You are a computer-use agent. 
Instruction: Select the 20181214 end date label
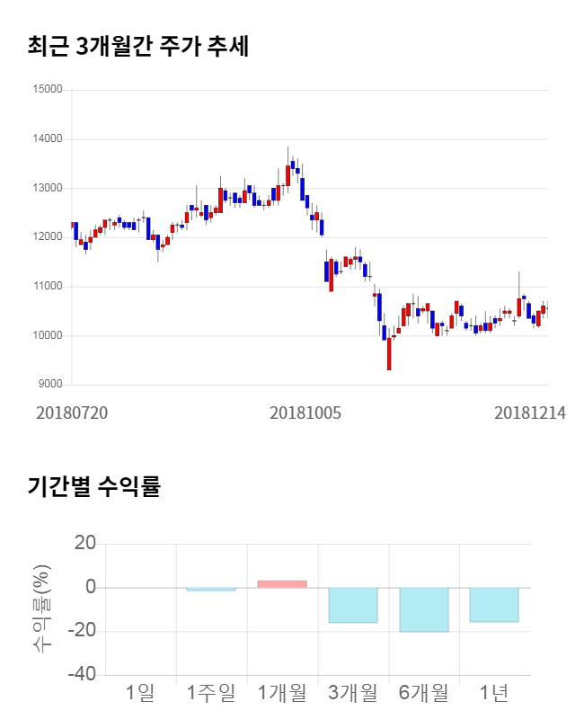click(530, 413)
